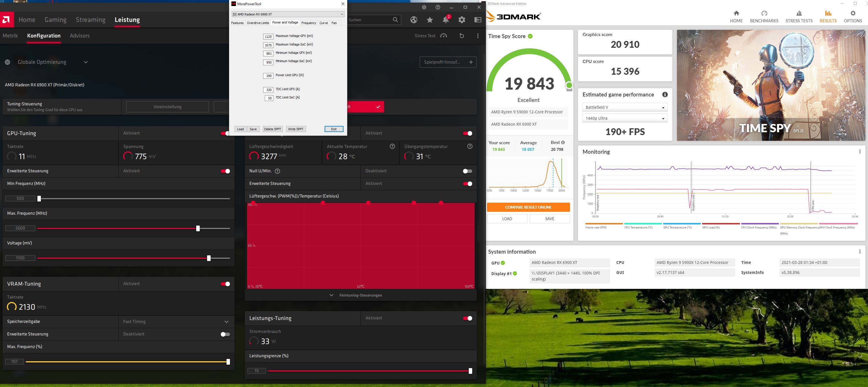Image resolution: width=868 pixels, height=387 pixels.
Task: Enable Erweiterte Steuerung under VRAM-Tuning
Action: coord(225,334)
